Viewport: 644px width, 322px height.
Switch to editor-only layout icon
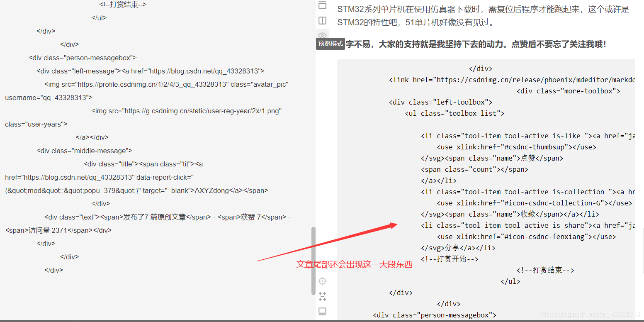322,5
